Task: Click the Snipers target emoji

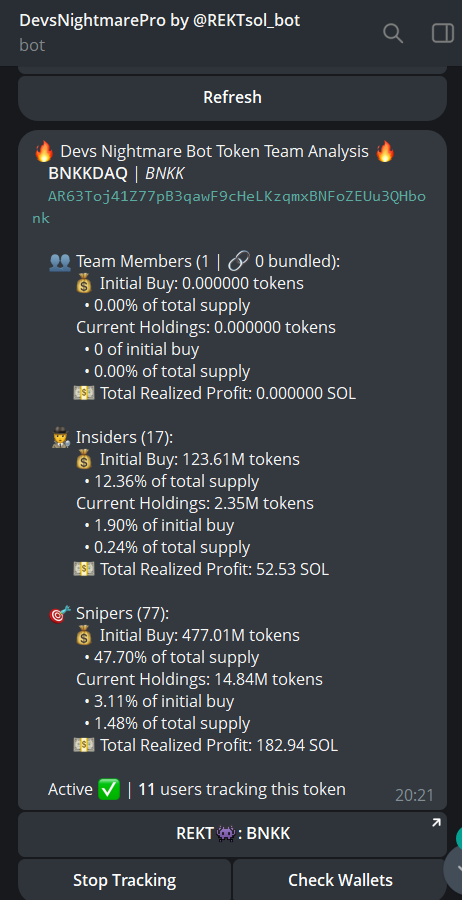Action: pos(60,614)
